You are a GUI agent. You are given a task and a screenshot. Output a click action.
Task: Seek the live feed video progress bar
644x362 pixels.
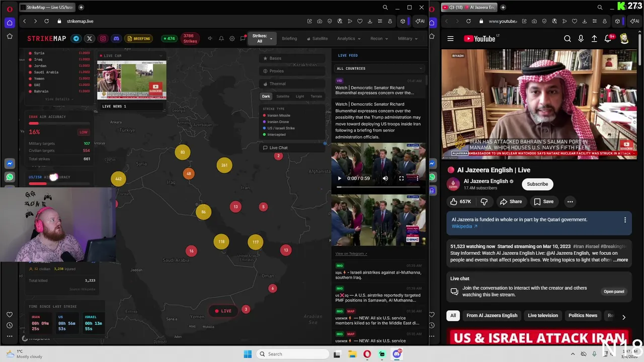tap(378, 187)
